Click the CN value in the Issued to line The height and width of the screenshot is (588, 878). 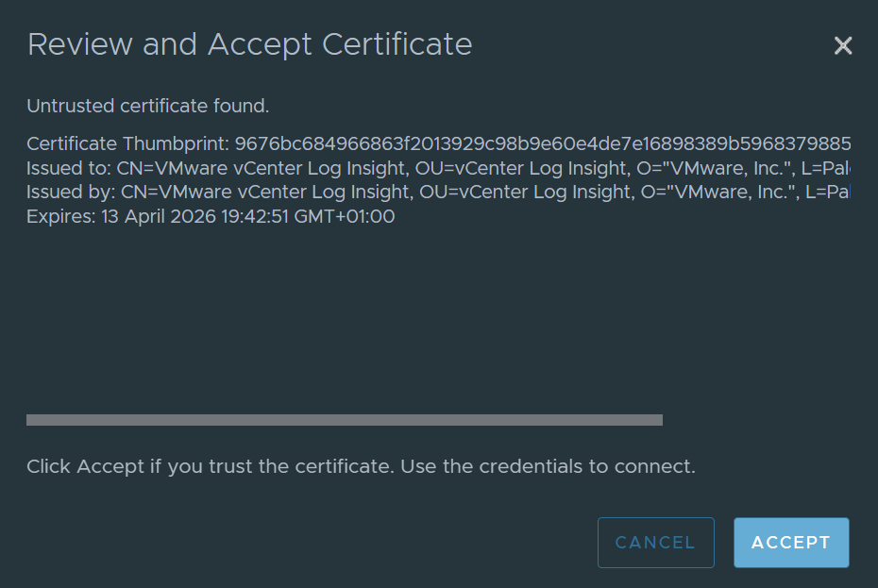(x=262, y=168)
